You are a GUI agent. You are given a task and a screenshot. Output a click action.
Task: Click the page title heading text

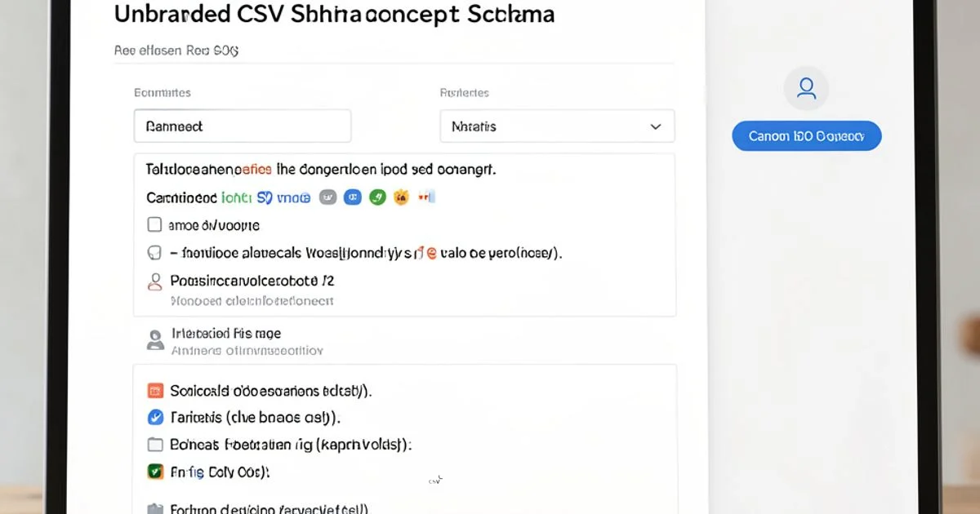(x=334, y=14)
